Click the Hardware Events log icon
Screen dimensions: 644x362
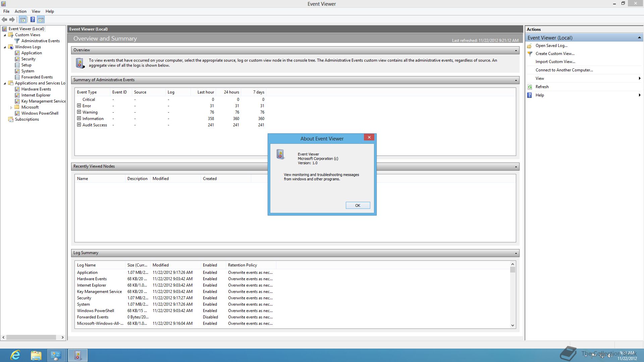point(17,89)
